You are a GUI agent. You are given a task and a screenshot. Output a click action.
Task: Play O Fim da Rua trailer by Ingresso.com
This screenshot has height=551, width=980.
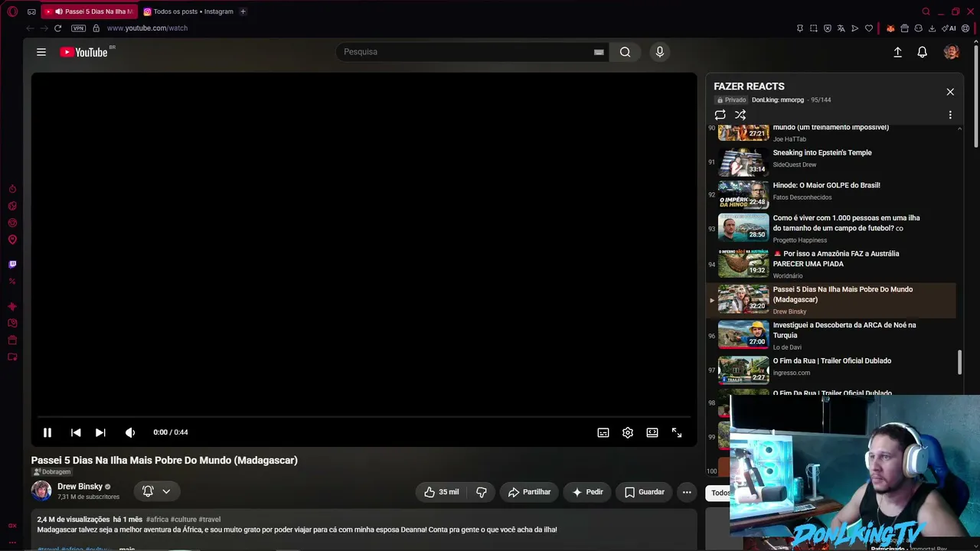(x=832, y=370)
